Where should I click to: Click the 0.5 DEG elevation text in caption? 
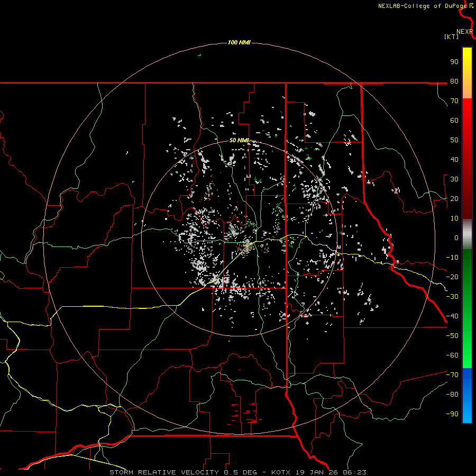[x=241, y=472]
